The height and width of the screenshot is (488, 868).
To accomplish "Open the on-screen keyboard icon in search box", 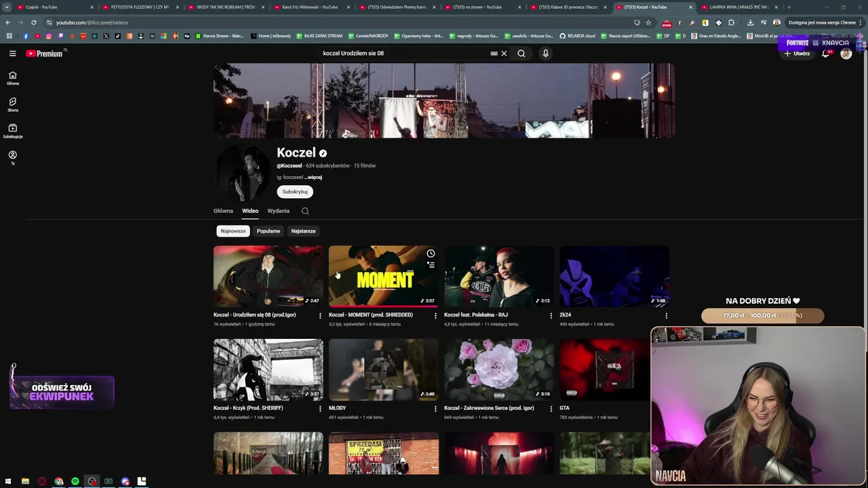I will pos(494,54).
